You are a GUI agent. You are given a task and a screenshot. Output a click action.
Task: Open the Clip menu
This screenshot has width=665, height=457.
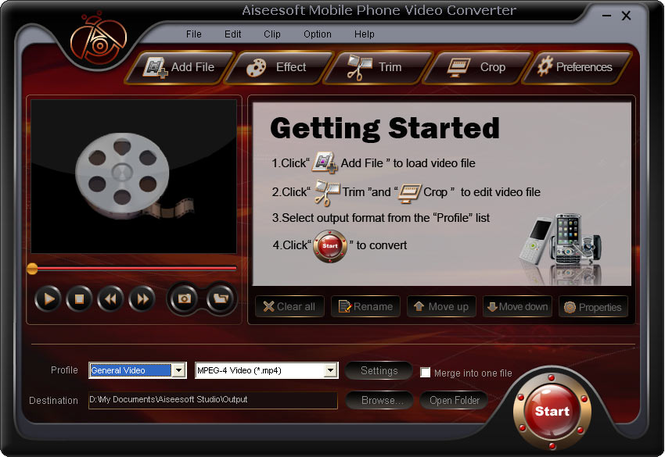coord(272,34)
